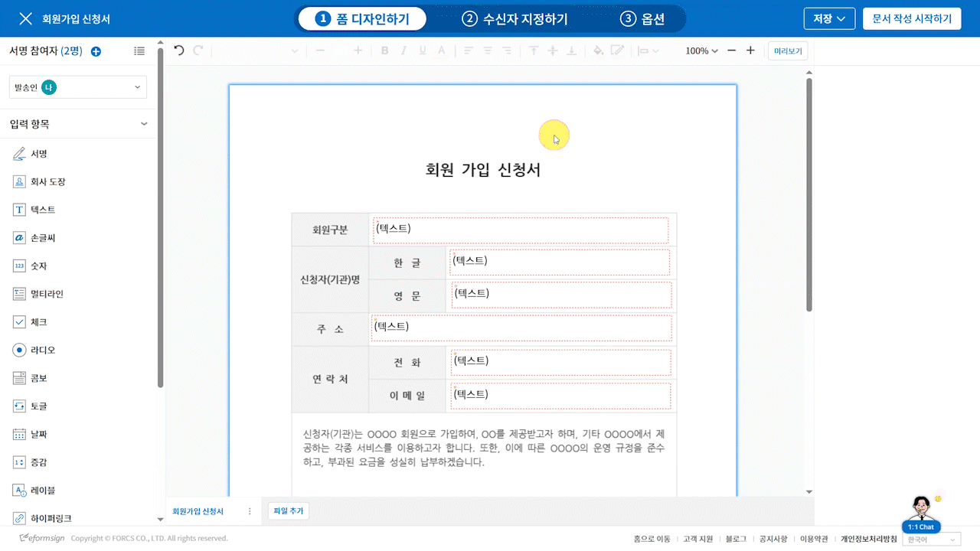Image resolution: width=980 pixels, height=551 pixels.
Task: Close the form editor with the X icon
Action: pyautogui.click(x=25, y=19)
